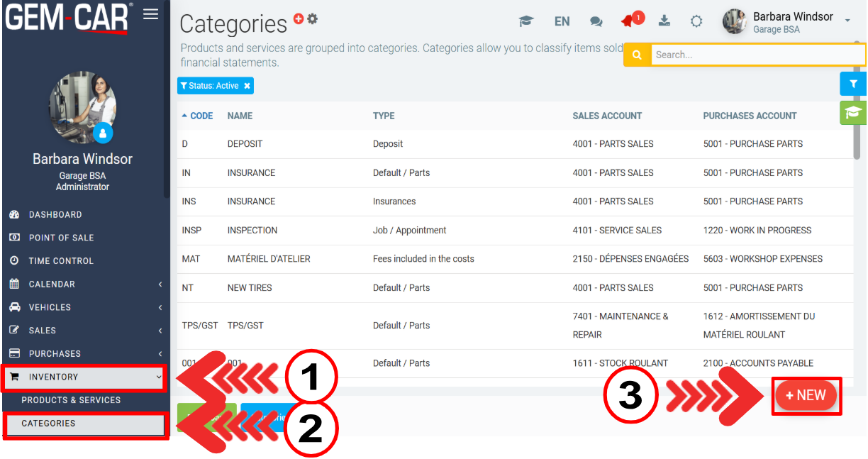
Task: Open the chat messages icon
Action: [x=596, y=21]
